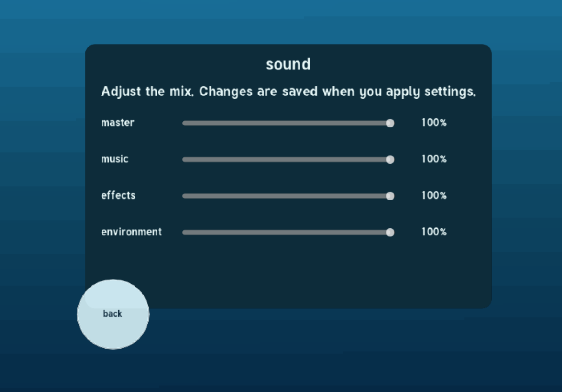The height and width of the screenshot is (392, 562).
Task: Click the round back button
Action: point(113,314)
